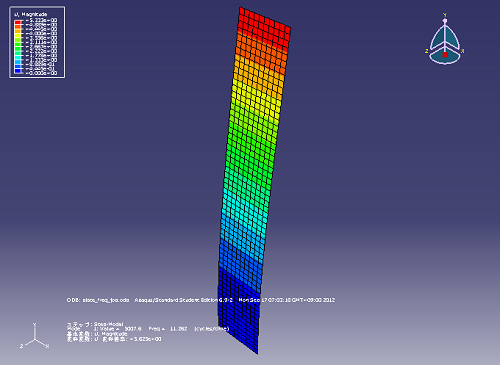The width and height of the screenshot is (500, 365).
Task: Pick the dark blue swatch in the legend
Action: 18,71
